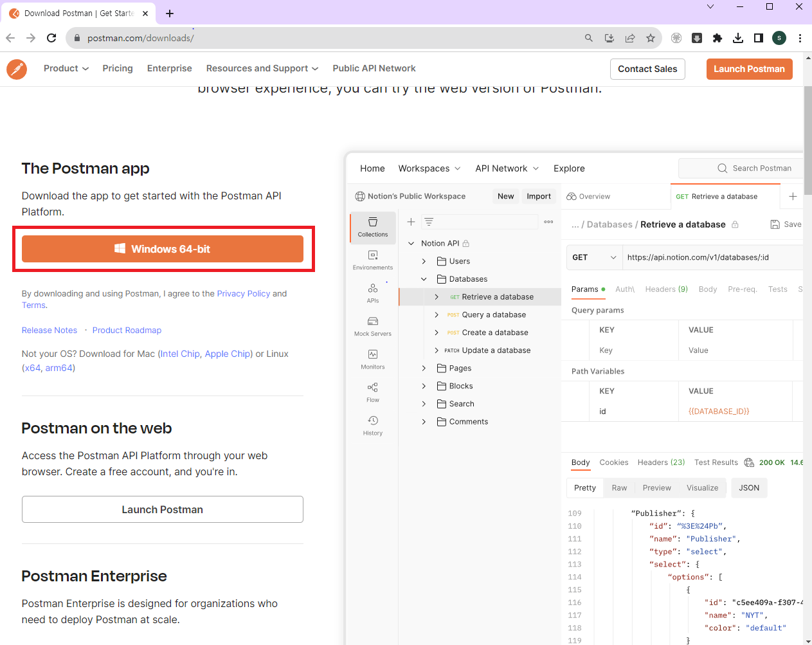The width and height of the screenshot is (812, 645).
Task: Click Save for Retrieve a database
Action: coord(786,224)
